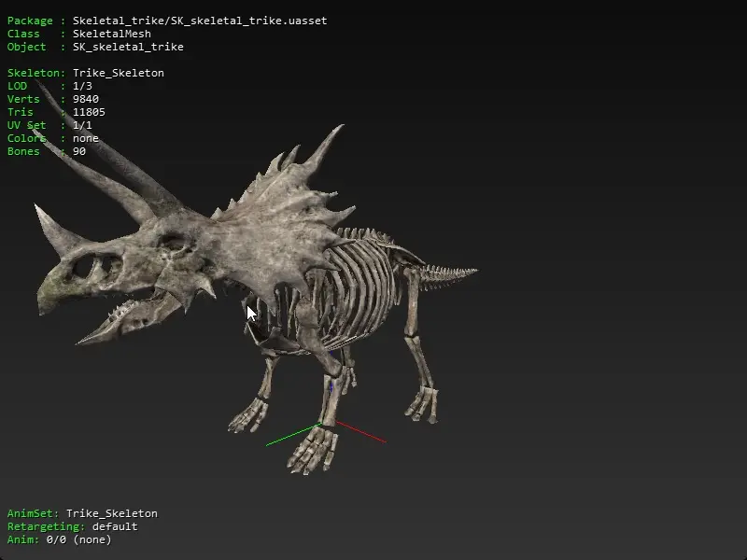Select the SkeletalMesh class value
The image size is (747, 560).
(111, 34)
